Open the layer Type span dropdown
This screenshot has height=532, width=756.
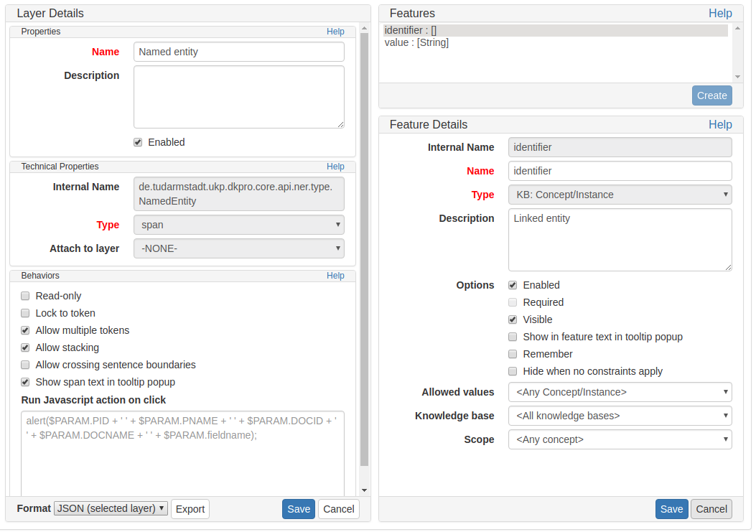pyautogui.click(x=238, y=225)
